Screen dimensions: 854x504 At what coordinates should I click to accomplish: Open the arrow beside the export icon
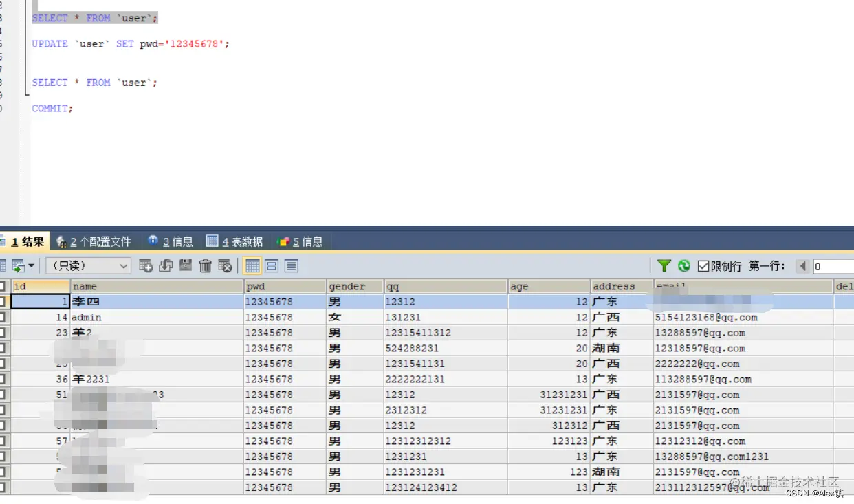tap(32, 265)
